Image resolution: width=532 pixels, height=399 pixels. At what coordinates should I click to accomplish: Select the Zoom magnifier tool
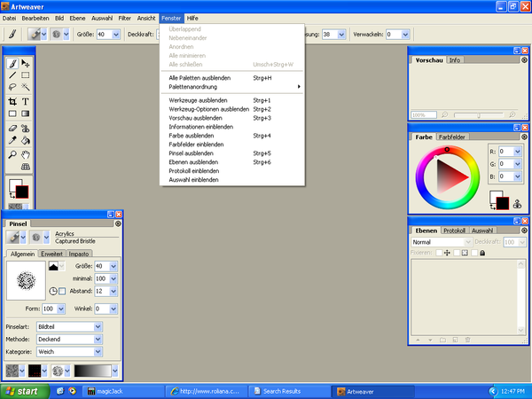tap(12, 154)
